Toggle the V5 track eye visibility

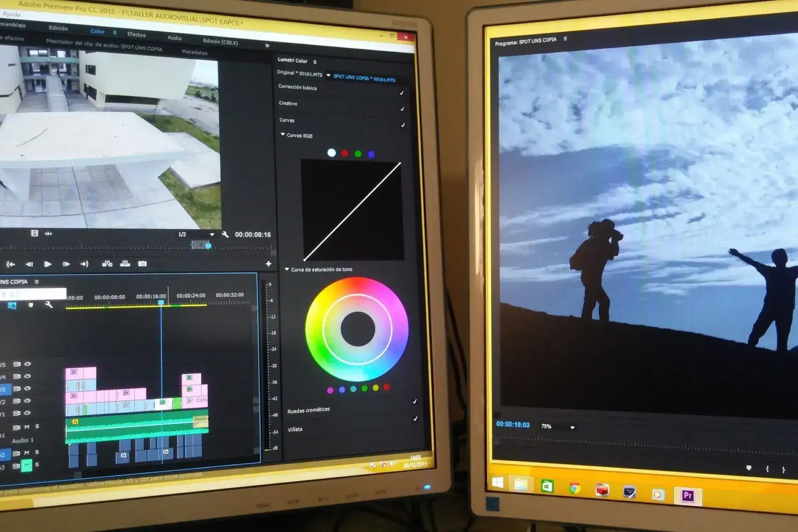click(x=28, y=364)
